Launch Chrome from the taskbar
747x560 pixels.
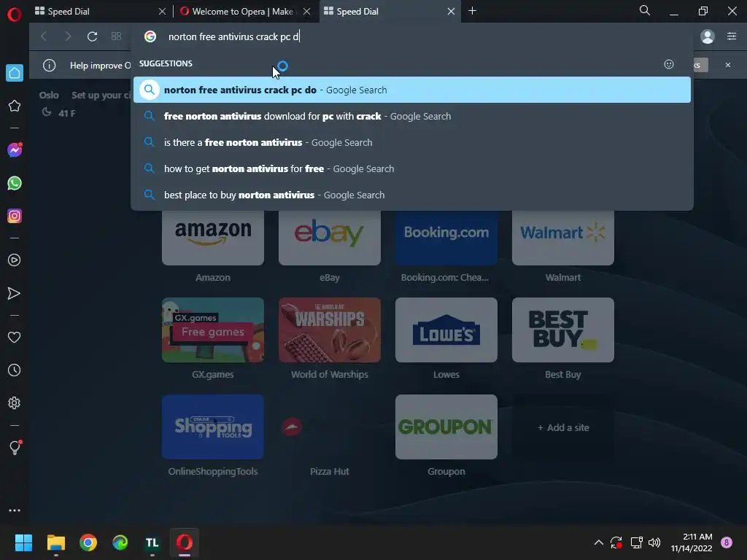pyautogui.click(x=88, y=542)
